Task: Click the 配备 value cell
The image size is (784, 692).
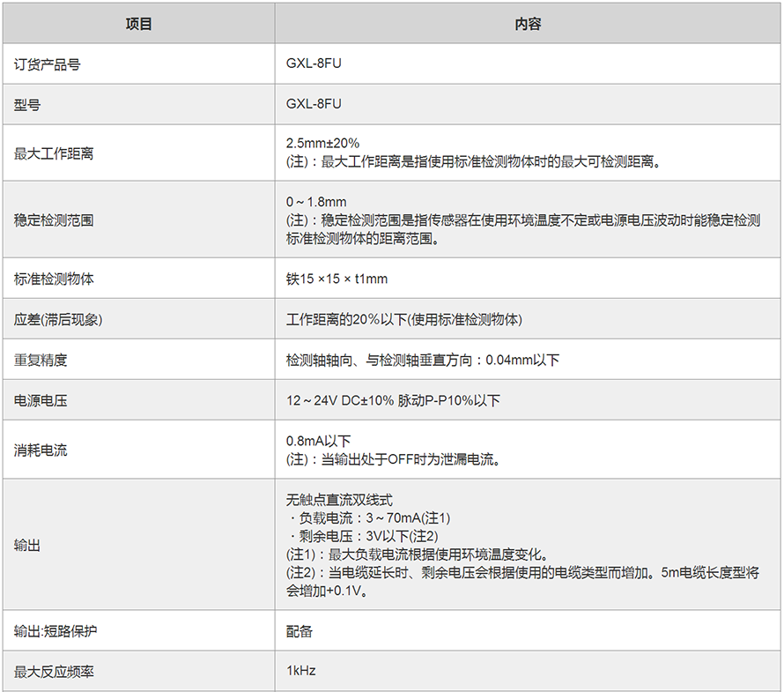Action: coord(300,631)
